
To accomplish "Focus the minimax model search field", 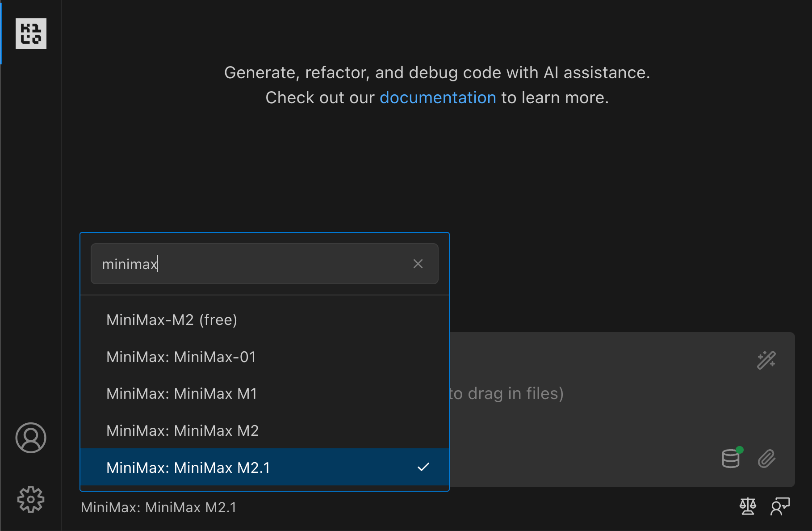I will click(x=250, y=264).
